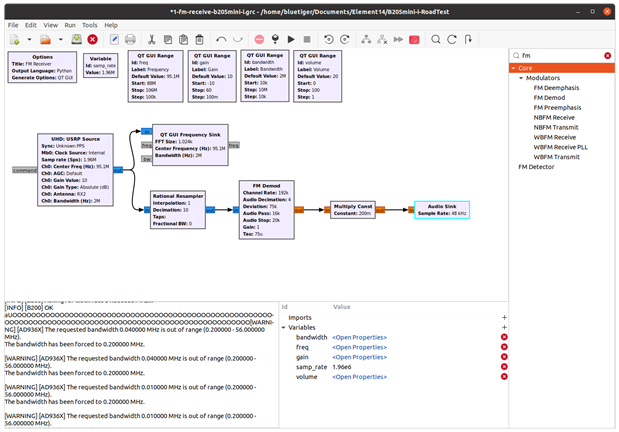Remove the bandwidth variable with red X
619x432 pixels.
point(504,337)
